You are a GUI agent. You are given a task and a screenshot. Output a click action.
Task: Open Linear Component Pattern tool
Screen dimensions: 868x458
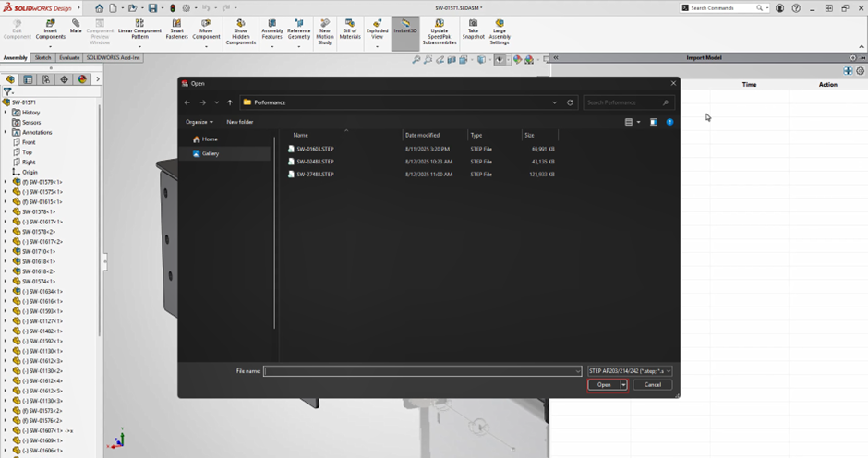(139, 30)
